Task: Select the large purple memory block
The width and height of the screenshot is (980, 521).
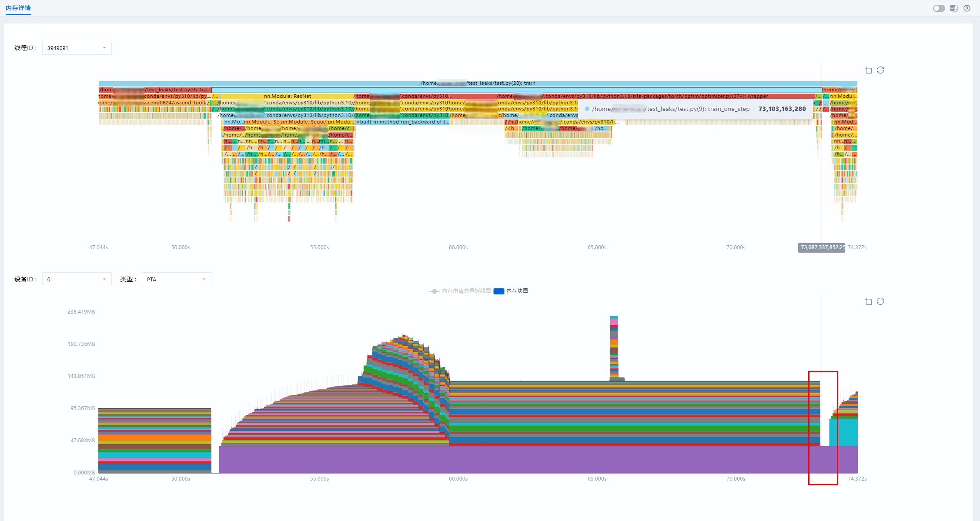Action: point(538,460)
